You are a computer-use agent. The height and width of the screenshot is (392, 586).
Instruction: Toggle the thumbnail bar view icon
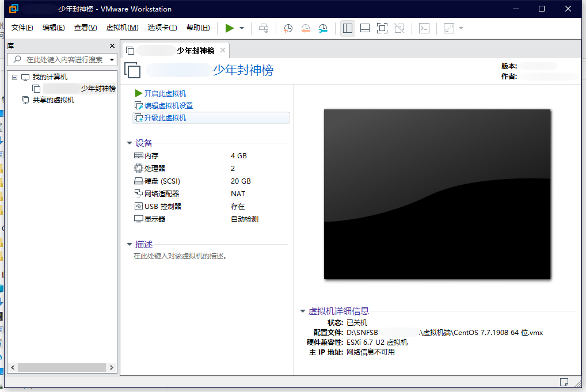point(365,28)
